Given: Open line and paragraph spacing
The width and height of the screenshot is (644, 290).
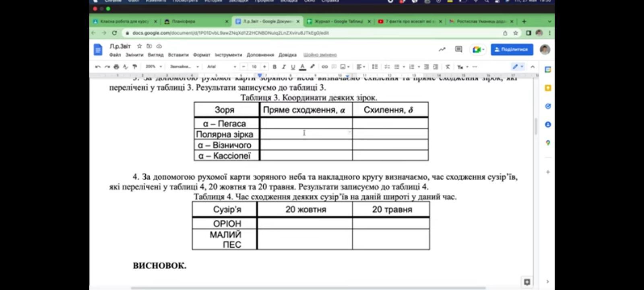Looking at the screenshot, I should [375, 67].
